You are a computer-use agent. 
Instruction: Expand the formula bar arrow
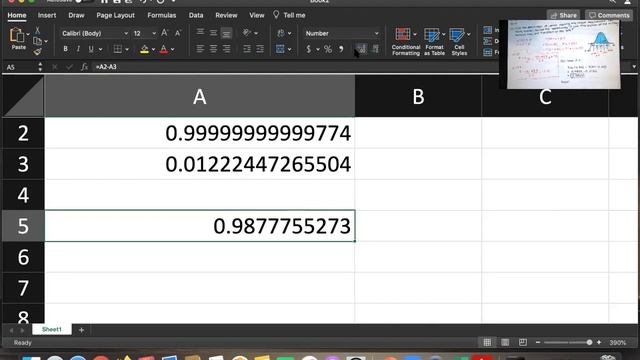[x=634, y=67]
